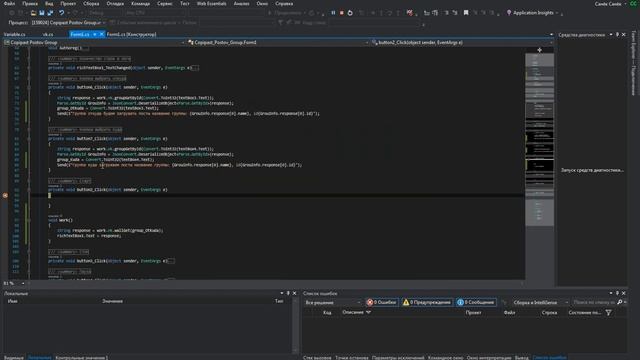Switch to the Параметры исключений tab
This screenshot has height=360, width=640.
click(x=398, y=358)
